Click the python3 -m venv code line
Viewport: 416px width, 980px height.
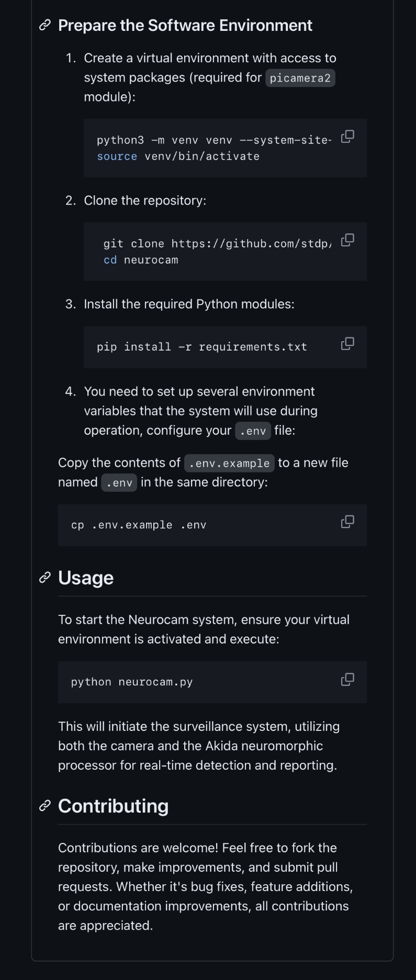213,140
